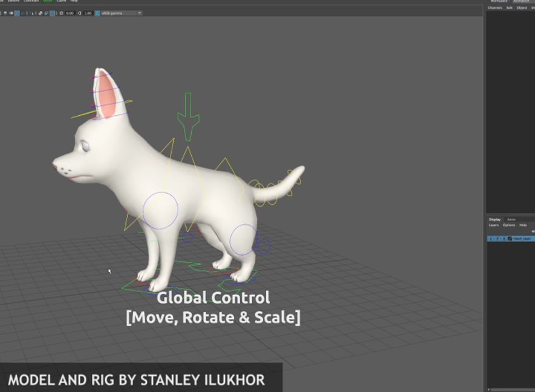Open the sRGB gamma color space dropdown
The width and height of the screenshot is (535, 392).
121,13
